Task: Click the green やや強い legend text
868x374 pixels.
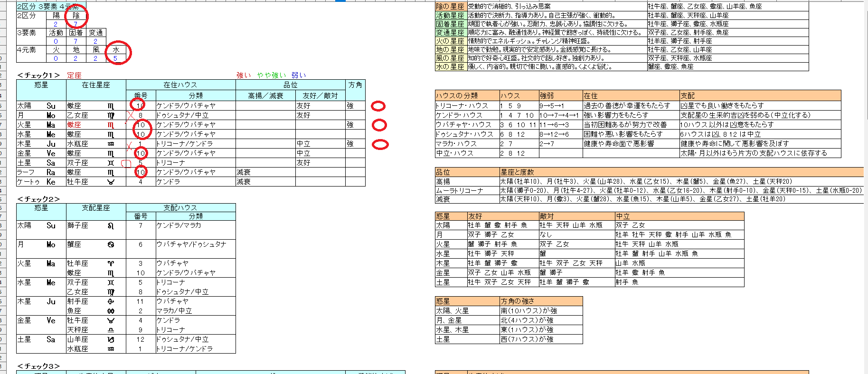Action: point(271,75)
